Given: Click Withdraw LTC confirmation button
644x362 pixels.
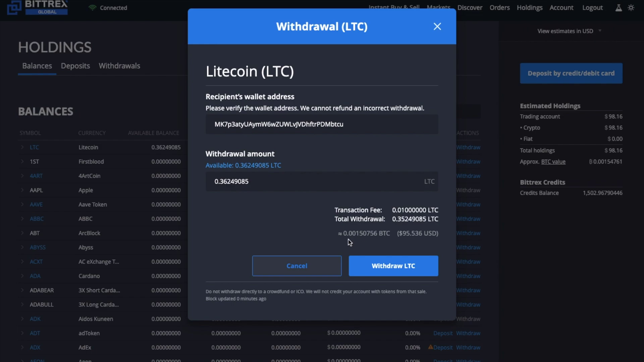Looking at the screenshot, I should (x=393, y=266).
